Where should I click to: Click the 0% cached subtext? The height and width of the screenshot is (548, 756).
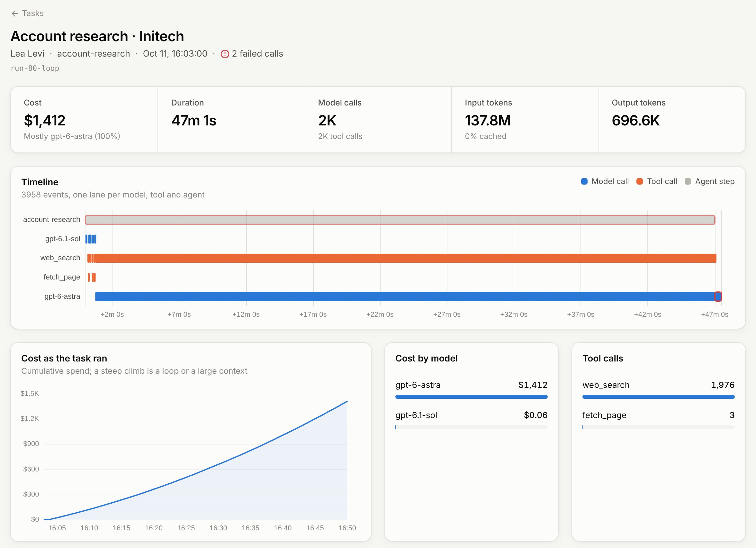[485, 136]
